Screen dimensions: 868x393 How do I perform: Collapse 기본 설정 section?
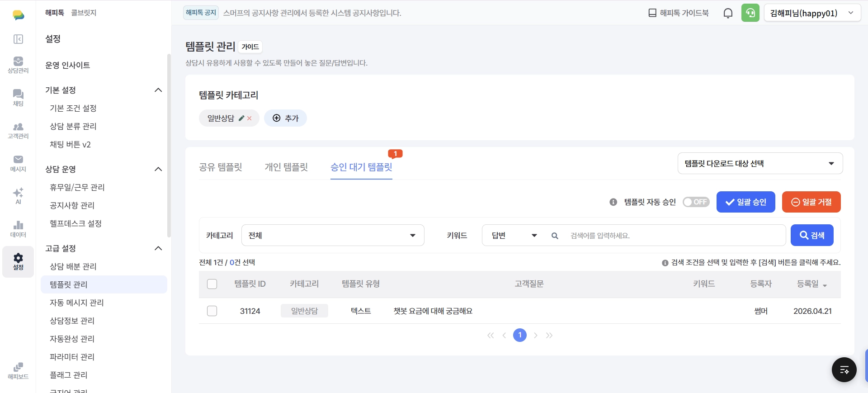click(158, 90)
